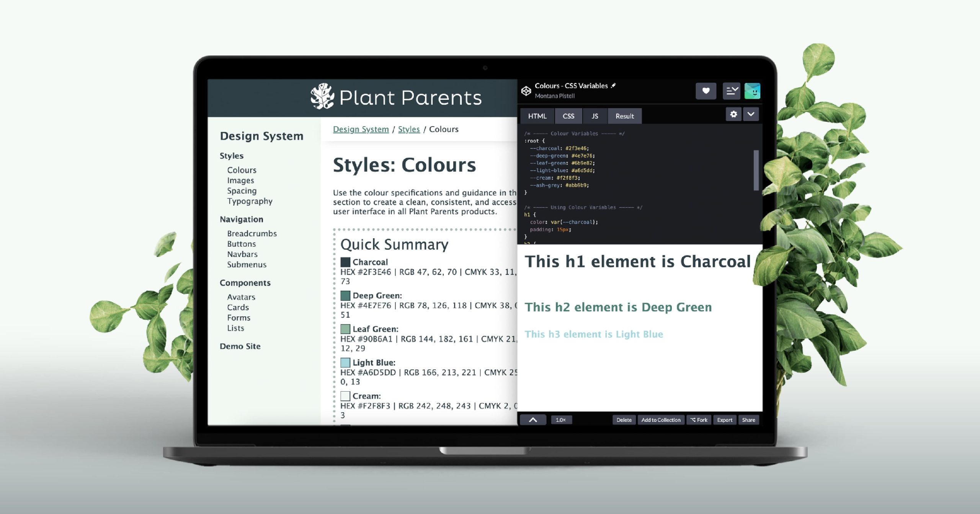This screenshot has height=514, width=980.
Task: Click the Breadcrumbs navigation link
Action: tap(252, 233)
